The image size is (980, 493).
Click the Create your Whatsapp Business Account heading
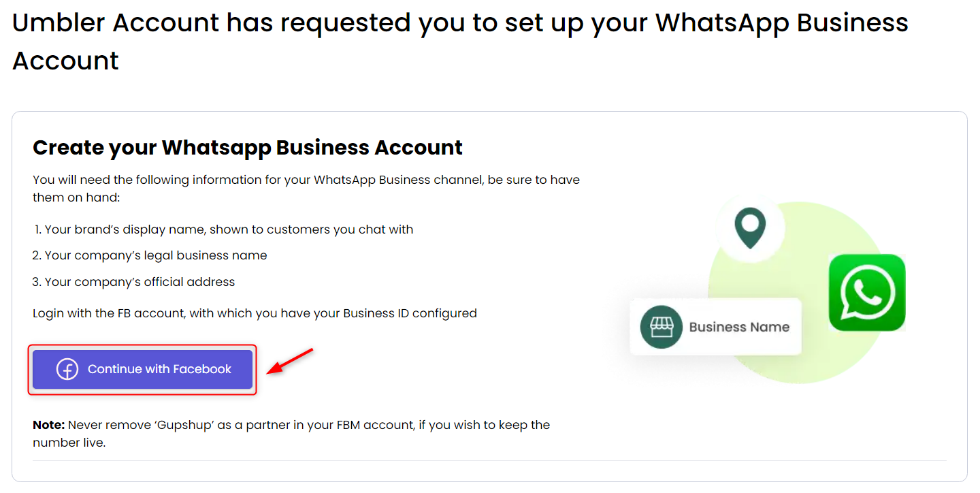(x=248, y=148)
